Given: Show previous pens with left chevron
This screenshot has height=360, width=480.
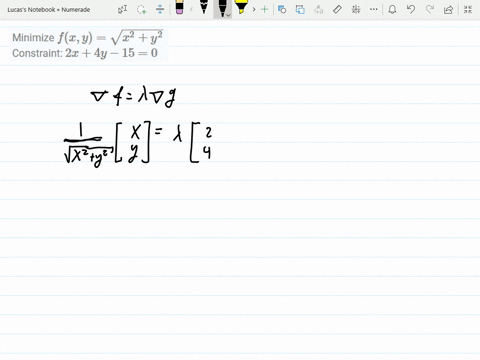Looking at the screenshot, I should (191, 9).
